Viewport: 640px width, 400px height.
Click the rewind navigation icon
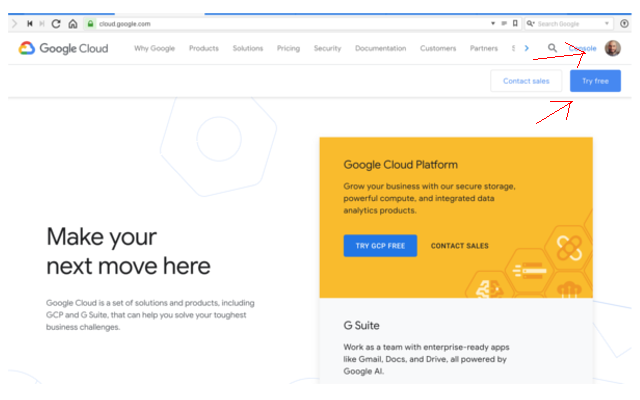[x=29, y=24]
